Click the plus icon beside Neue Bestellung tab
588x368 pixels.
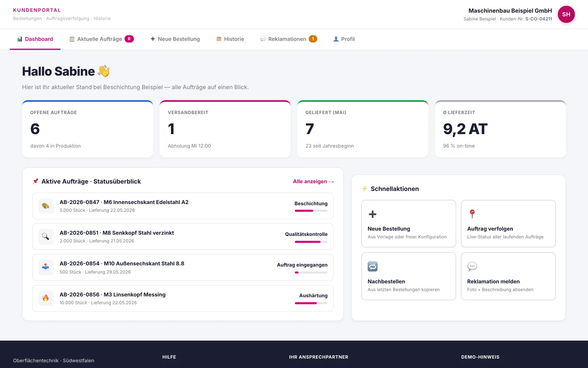153,39
